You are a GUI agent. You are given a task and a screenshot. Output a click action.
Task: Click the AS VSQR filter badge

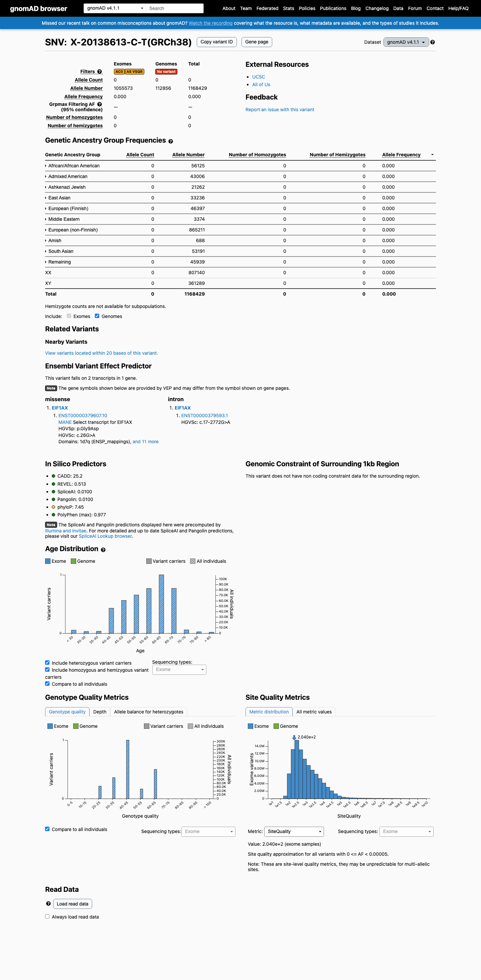tap(134, 71)
